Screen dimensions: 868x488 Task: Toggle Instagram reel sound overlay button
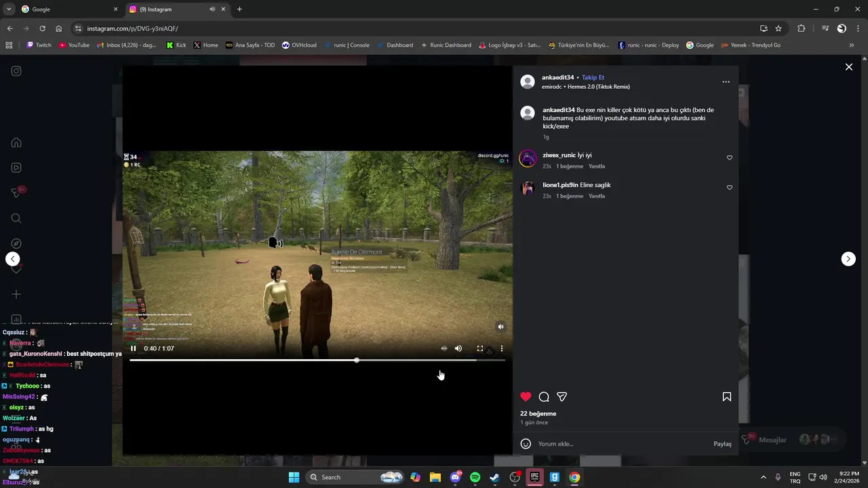point(501,327)
